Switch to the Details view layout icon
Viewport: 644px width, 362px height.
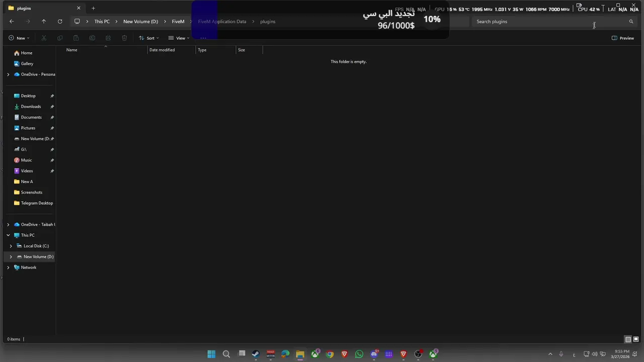(x=628, y=339)
